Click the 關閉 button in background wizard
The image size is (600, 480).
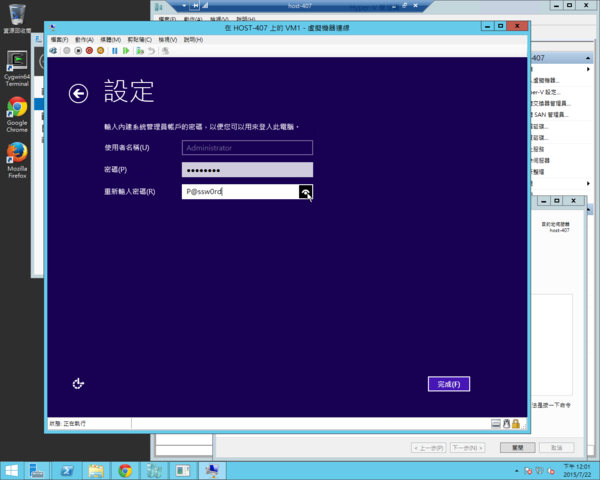coord(517,447)
